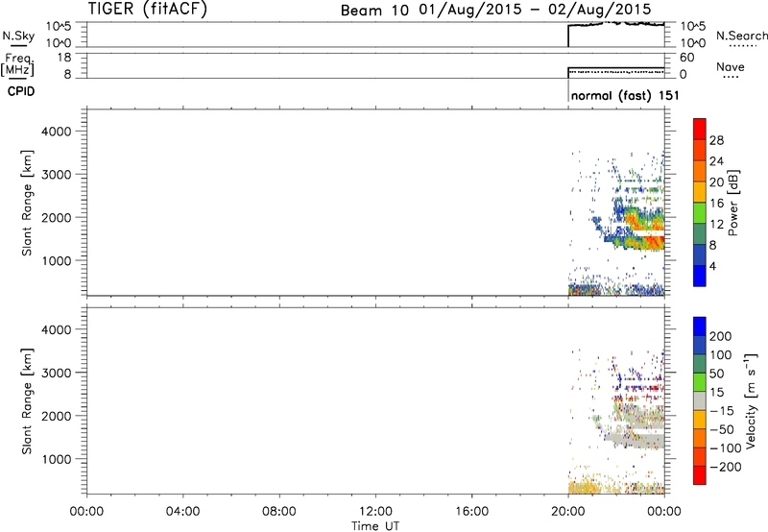This screenshot has height=532, width=768.
Task: Click the 16:00 time axis label
Action: click(x=471, y=512)
